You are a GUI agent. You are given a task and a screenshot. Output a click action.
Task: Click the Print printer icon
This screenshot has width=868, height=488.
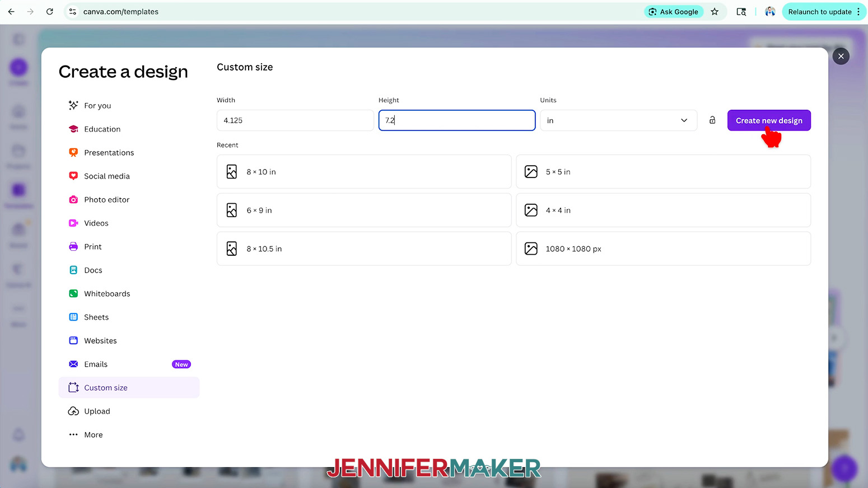[x=73, y=246]
